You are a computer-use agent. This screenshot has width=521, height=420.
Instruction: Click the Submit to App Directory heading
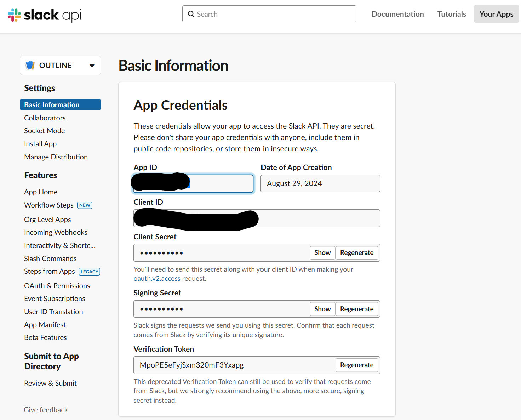pos(51,361)
